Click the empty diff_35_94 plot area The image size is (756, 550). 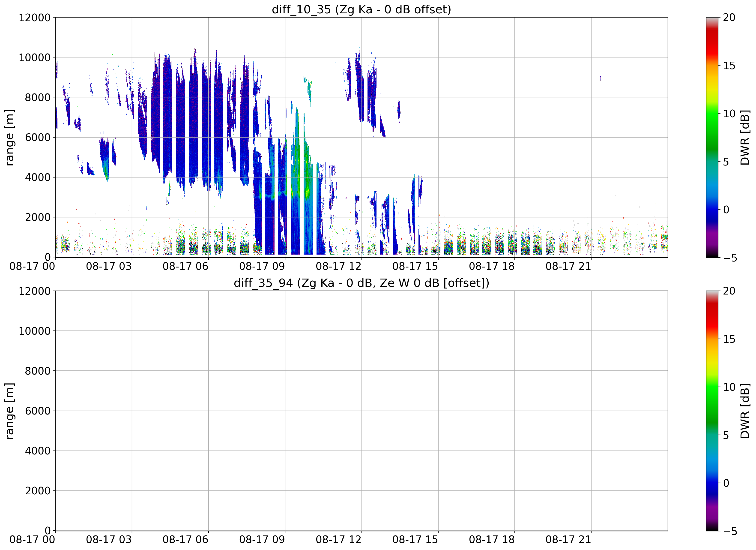click(x=361, y=411)
